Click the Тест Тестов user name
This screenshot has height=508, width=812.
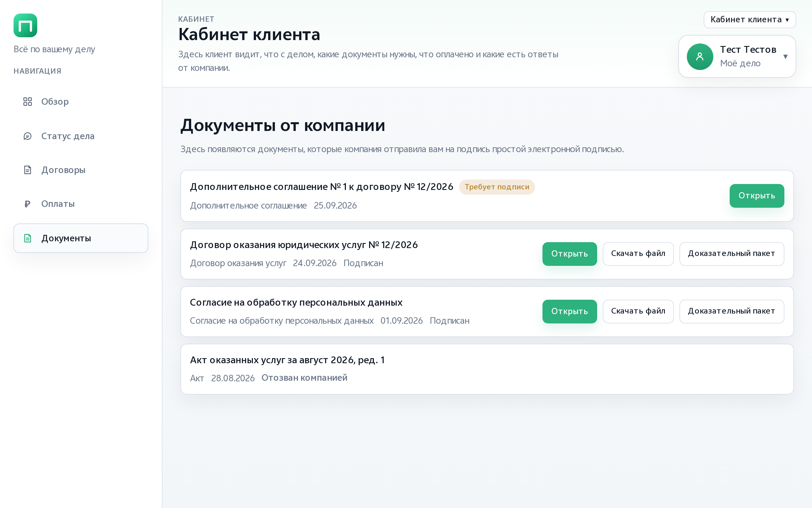click(748, 50)
